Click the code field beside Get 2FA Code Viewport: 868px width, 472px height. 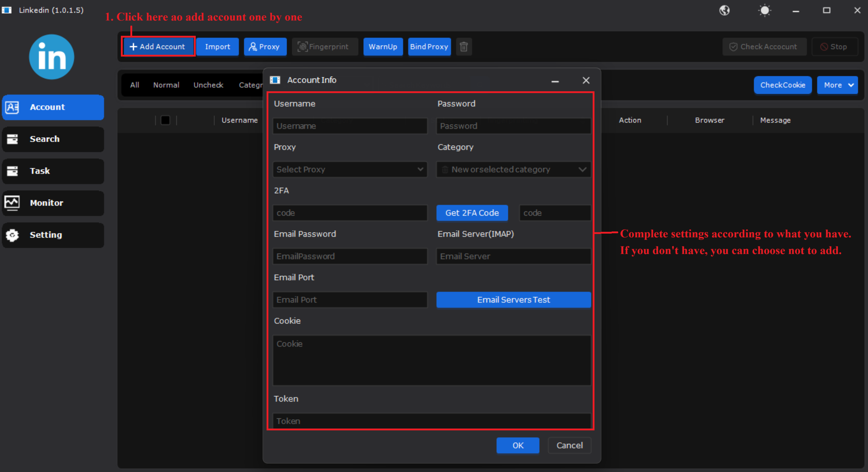(x=555, y=213)
